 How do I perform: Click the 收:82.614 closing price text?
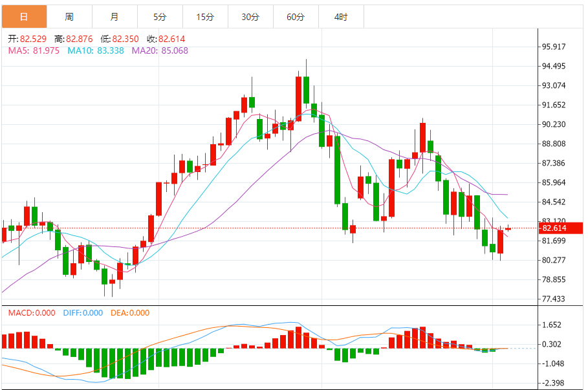(x=166, y=39)
